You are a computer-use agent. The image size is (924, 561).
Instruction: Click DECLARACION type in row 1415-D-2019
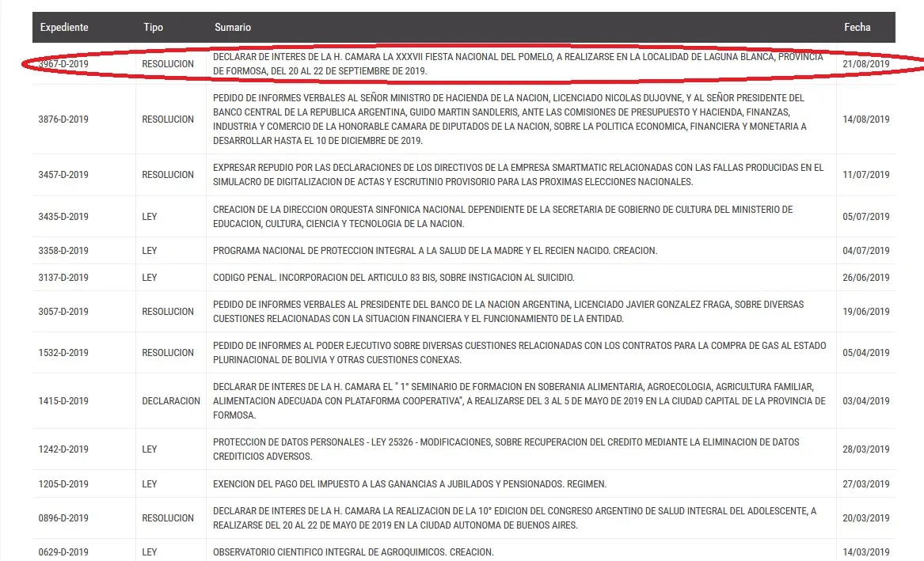tap(171, 401)
